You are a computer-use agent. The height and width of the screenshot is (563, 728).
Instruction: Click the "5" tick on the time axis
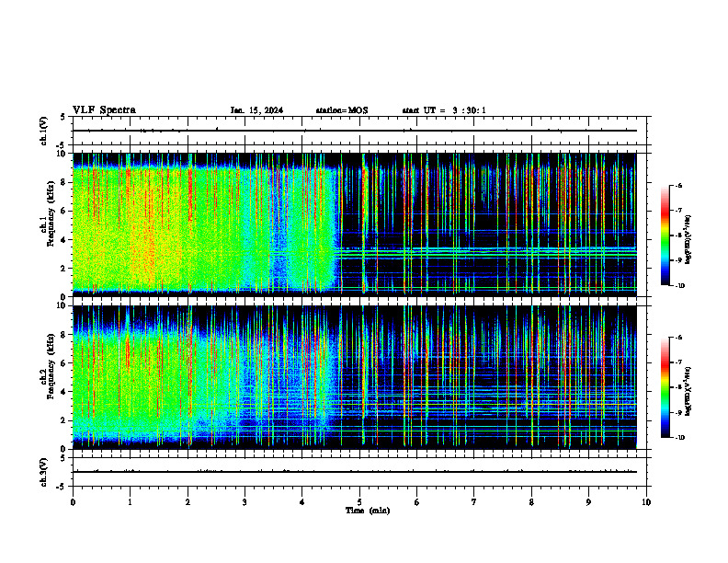(359, 502)
